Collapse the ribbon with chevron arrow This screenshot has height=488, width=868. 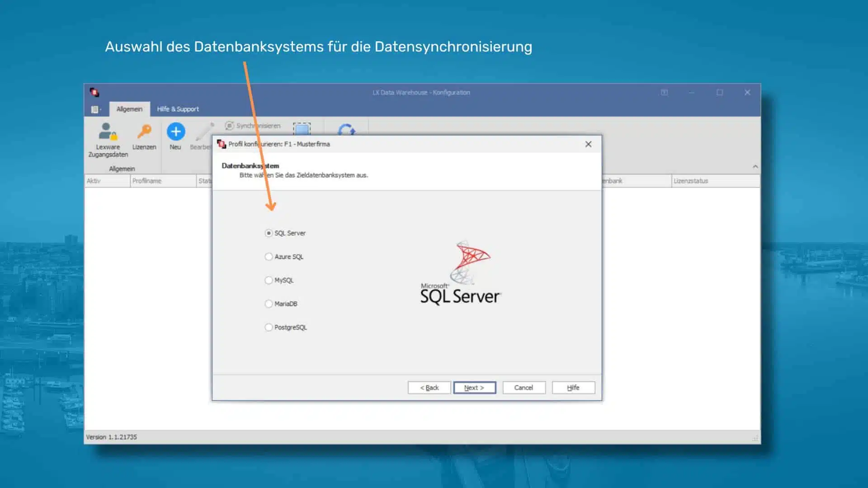coord(755,167)
